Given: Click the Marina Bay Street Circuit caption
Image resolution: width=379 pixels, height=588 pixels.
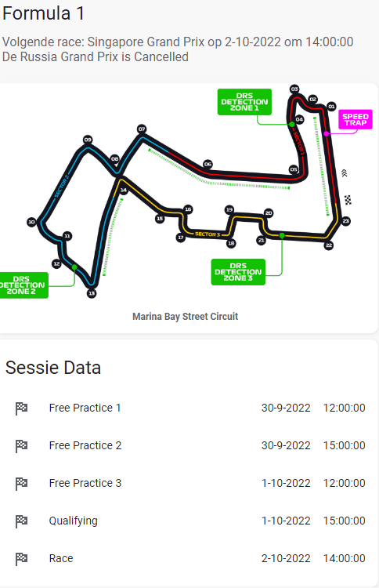Looking at the screenshot, I should pos(186,317).
